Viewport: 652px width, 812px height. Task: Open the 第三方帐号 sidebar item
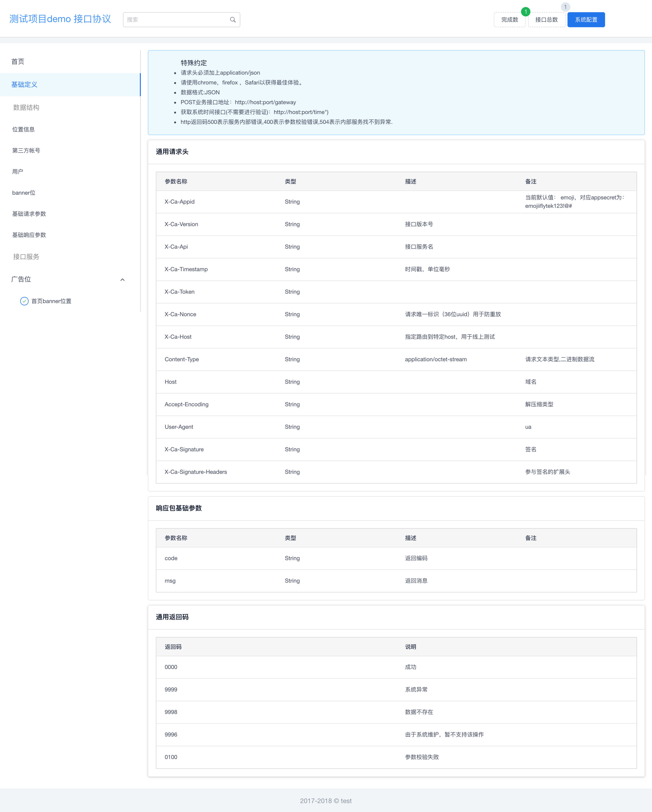coord(26,150)
